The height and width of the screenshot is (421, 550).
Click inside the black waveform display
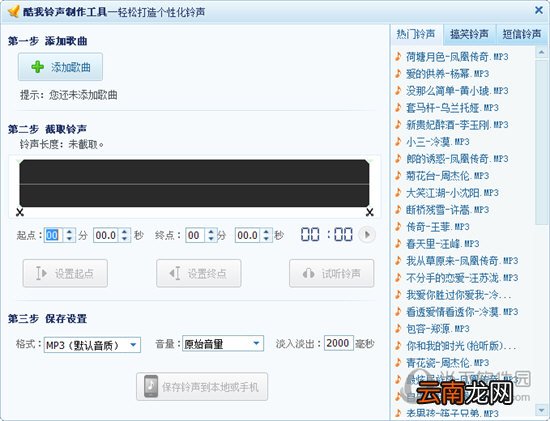tap(194, 183)
